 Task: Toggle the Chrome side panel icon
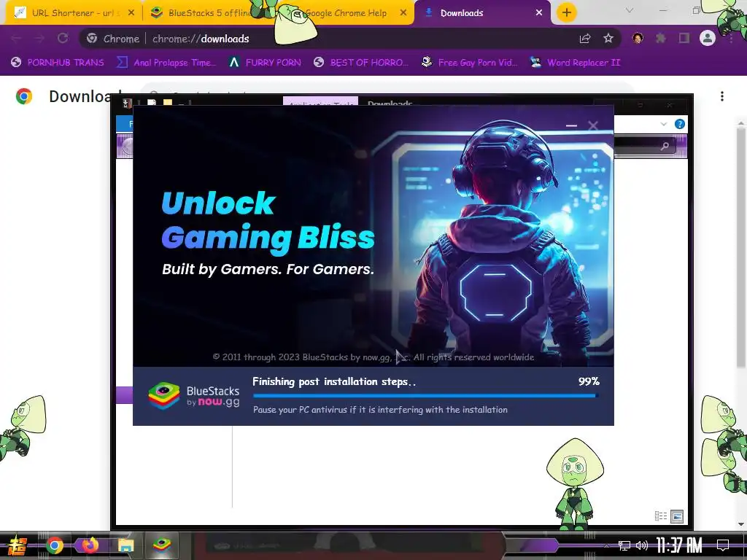tap(684, 38)
